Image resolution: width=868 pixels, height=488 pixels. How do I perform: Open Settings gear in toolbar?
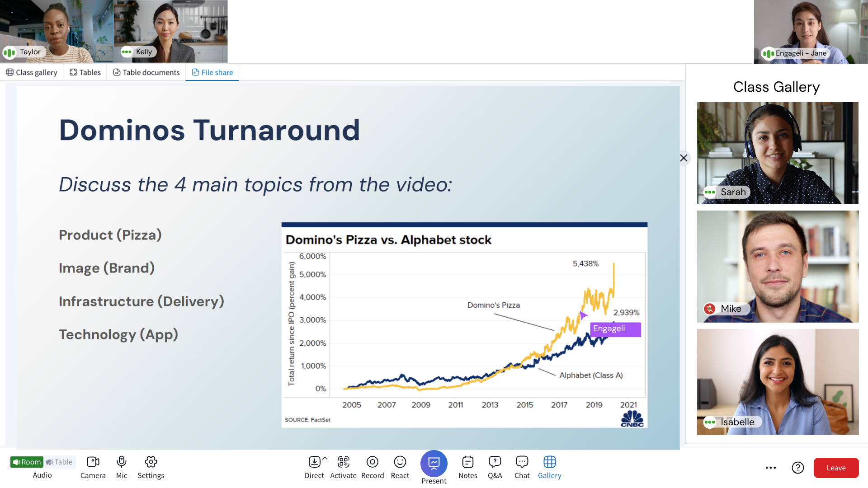pyautogui.click(x=151, y=467)
